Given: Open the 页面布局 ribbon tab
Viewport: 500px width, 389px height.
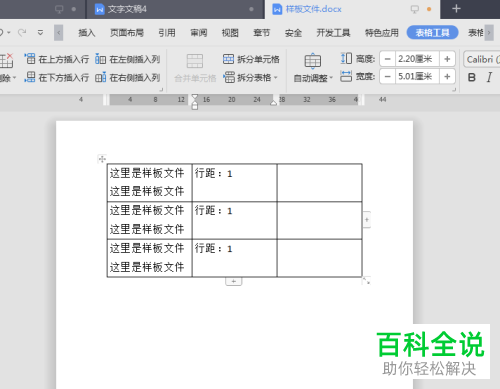Looking at the screenshot, I should point(127,33).
